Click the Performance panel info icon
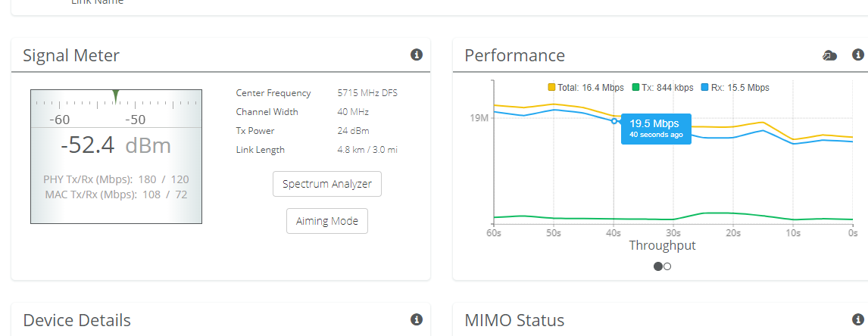868x336 pixels. point(857,54)
